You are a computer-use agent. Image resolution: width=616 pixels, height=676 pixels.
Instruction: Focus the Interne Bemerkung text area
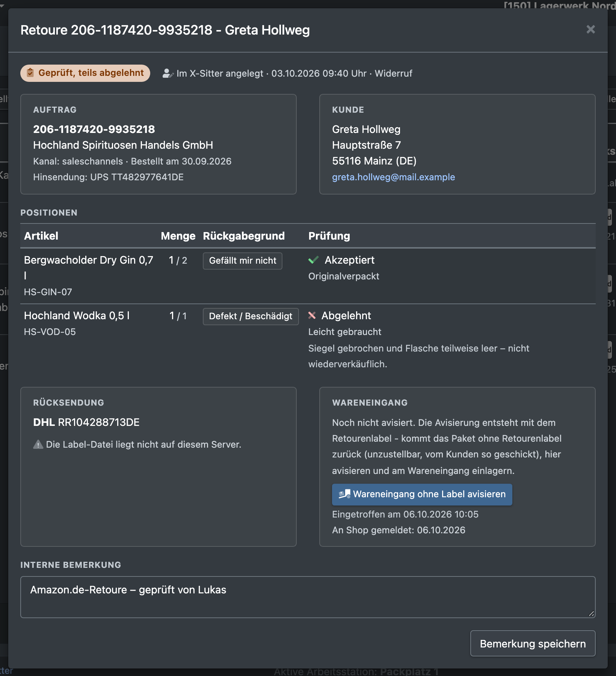pos(308,597)
